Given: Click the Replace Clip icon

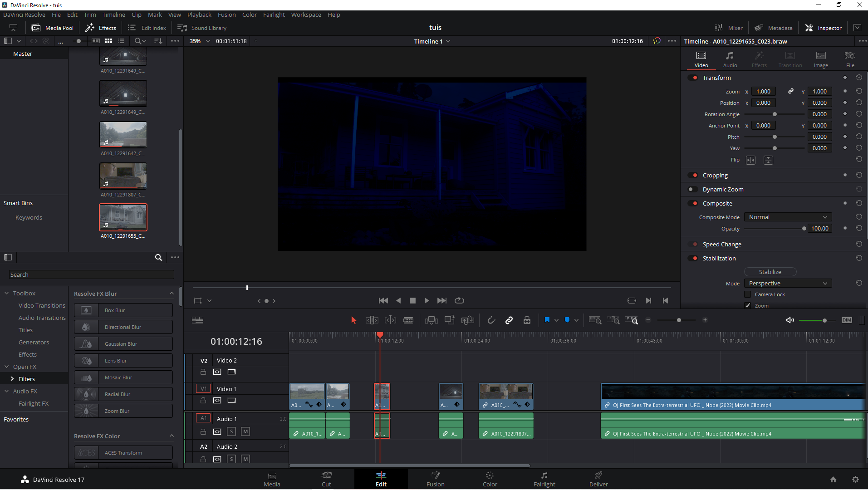Looking at the screenshot, I should point(467,320).
